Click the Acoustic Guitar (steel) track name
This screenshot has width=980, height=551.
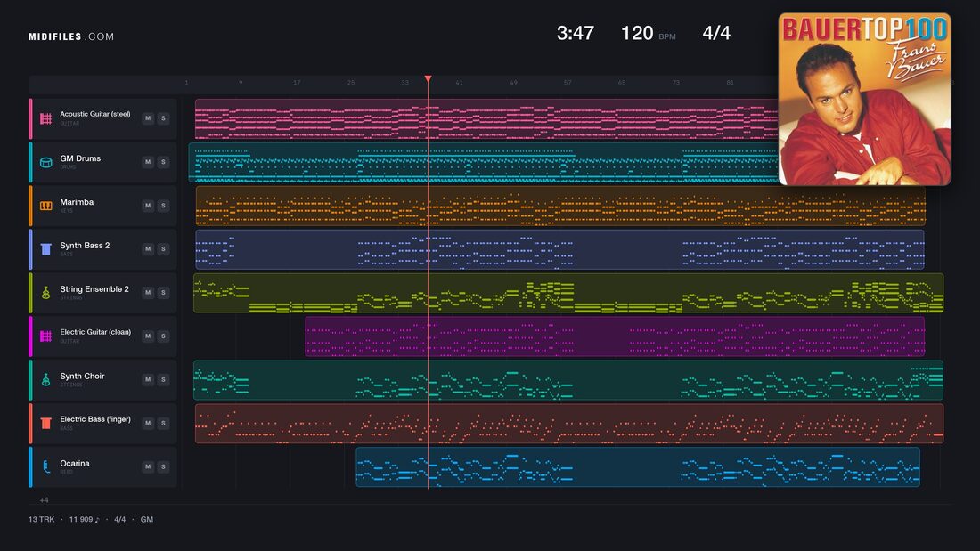[95, 114]
